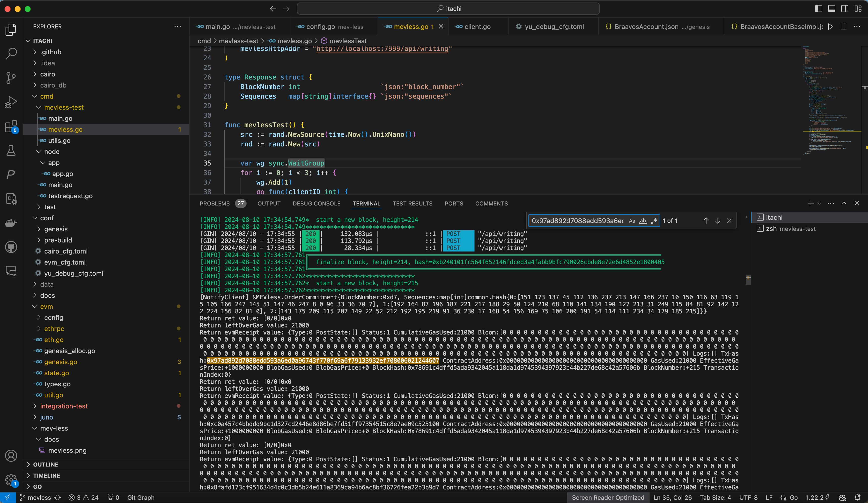Image resolution: width=868 pixels, height=503 pixels.
Task: Click Git Graph in status bar
Action: tap(141, 497)
